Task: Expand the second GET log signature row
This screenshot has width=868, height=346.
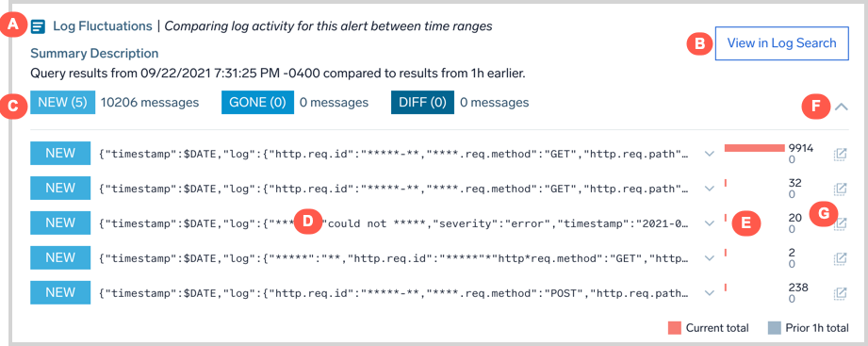Action: (x=710, y=189)
